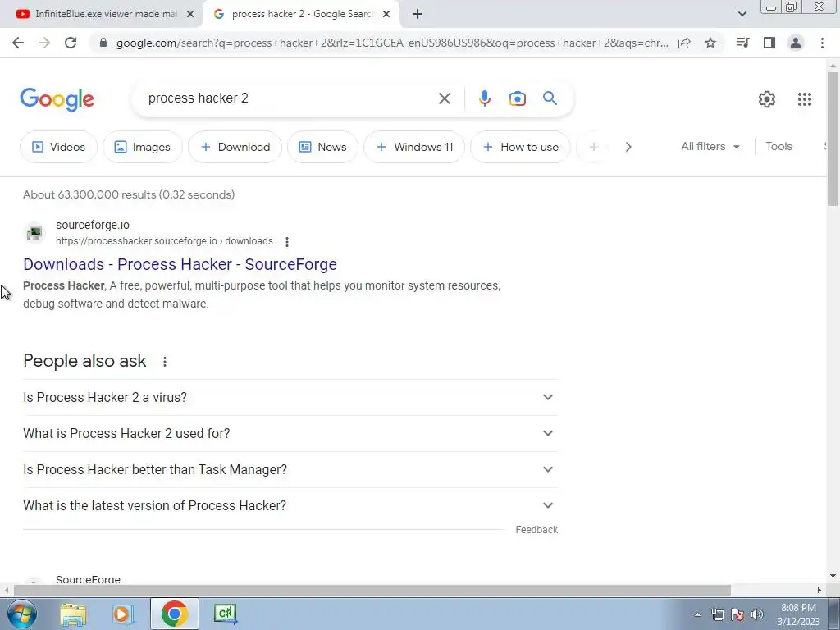The width and height of the screenshot is (840, 630).
Task: Open a new browser tab
Action: click(x=418, y=15)
